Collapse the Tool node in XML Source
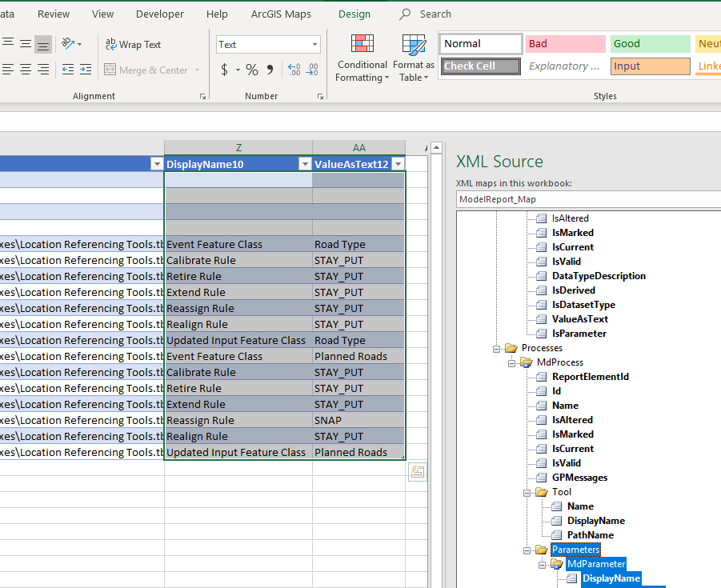The height and width of the screenshot is (588, 721). (x=527, y=492)
